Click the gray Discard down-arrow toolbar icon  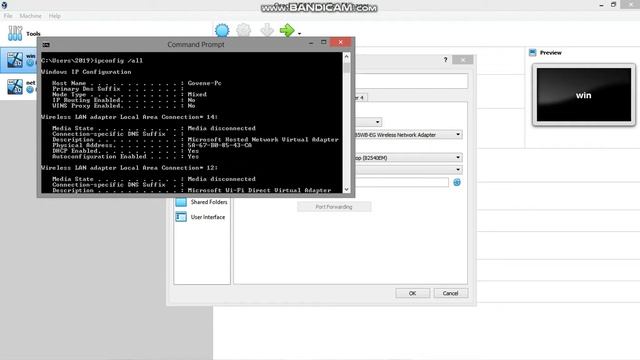[x=267, y=31]
